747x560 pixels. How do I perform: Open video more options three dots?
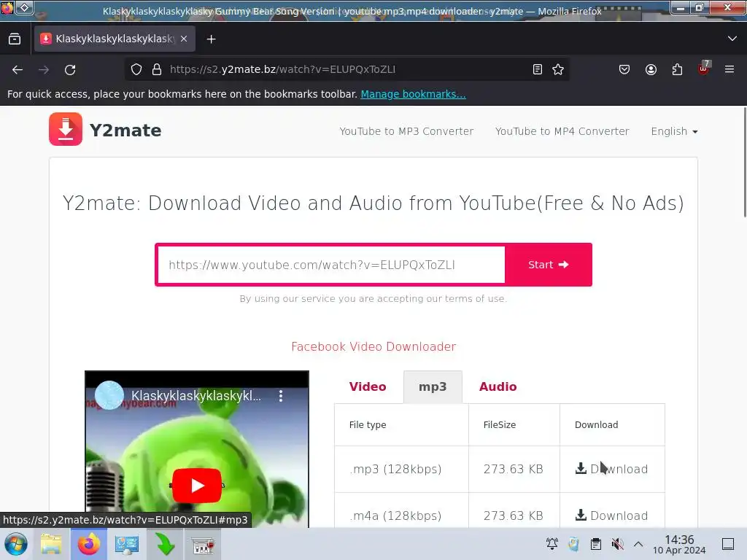pyautogui.click(x=281, y=396)
